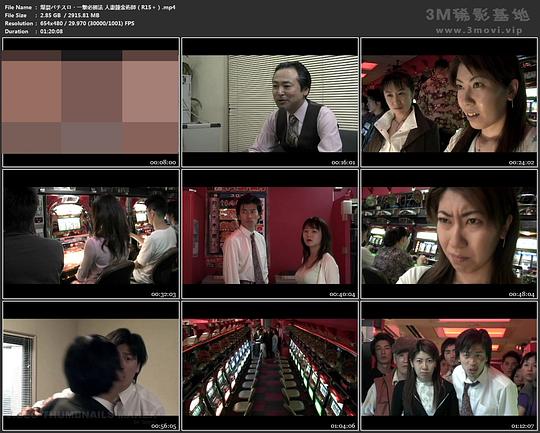Viewport: 540px width, 433px height.
Task: Open the two women thumbnail at 00:24:02
Action: point(449,102)
